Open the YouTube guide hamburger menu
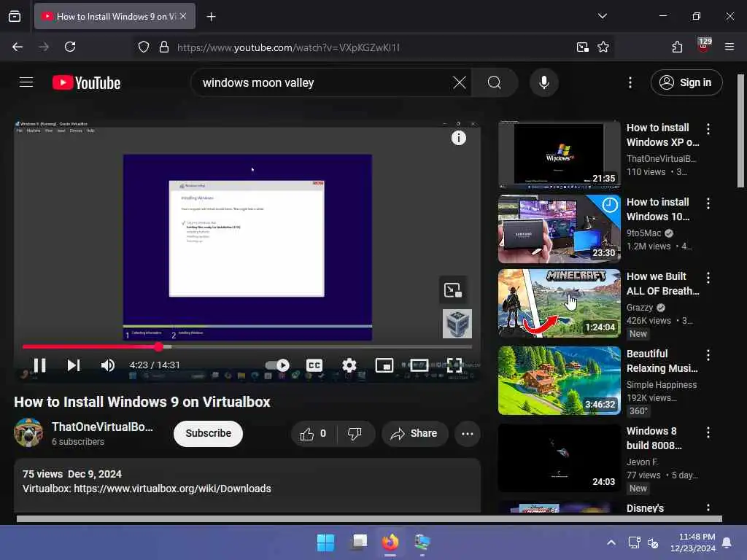Screen dimensions: 747x560 [26, 82]
